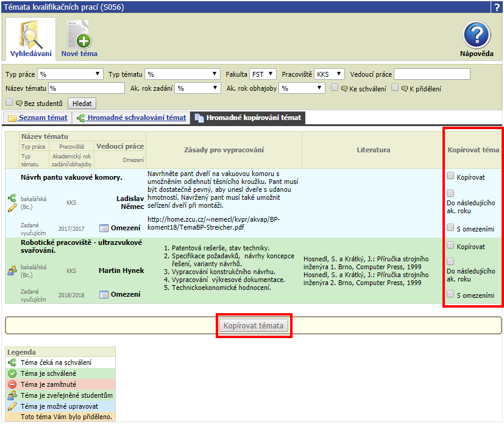Click academic year 2017/2017 cell

[x=71, y=229]
